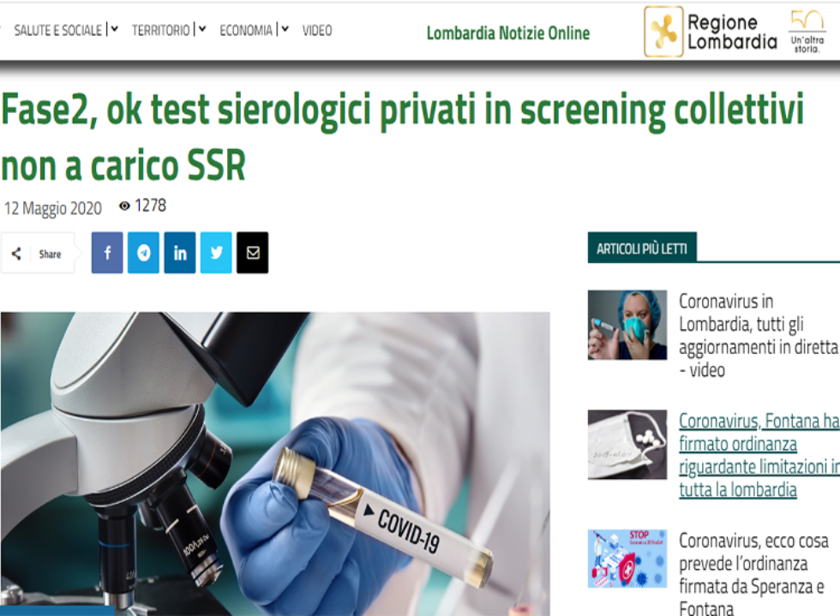Share article on Facebook
The image size is (840, 616).
(107, 253)
